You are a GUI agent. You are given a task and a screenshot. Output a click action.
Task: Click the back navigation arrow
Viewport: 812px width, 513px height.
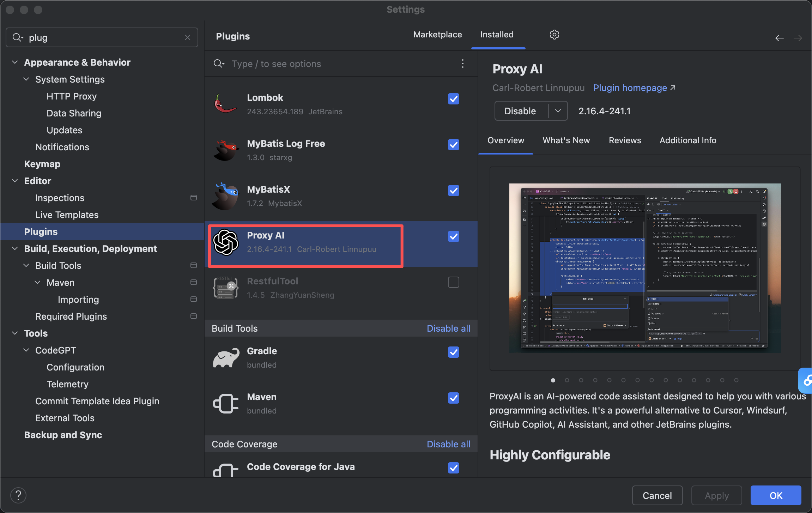tap(779, 38)
